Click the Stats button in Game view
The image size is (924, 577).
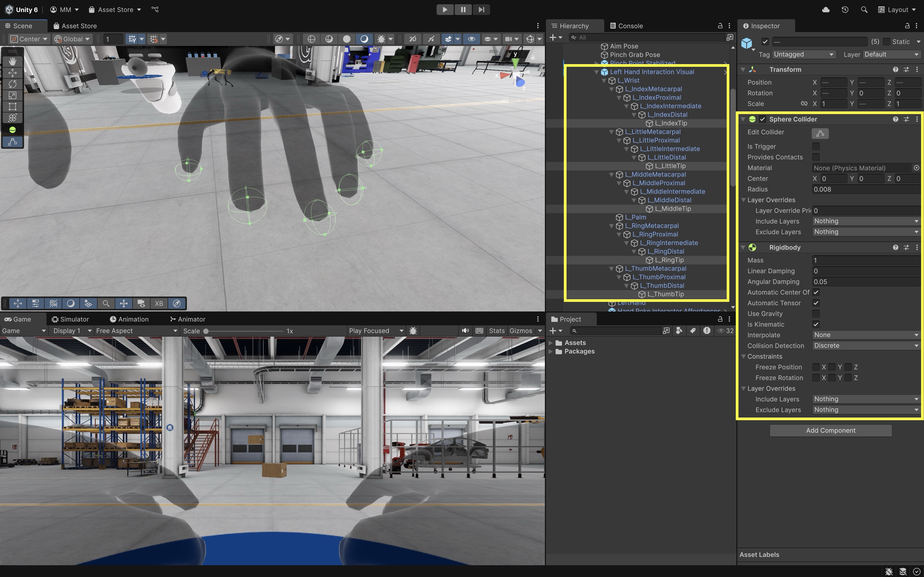pyautogui.click(x=496, y=331)
